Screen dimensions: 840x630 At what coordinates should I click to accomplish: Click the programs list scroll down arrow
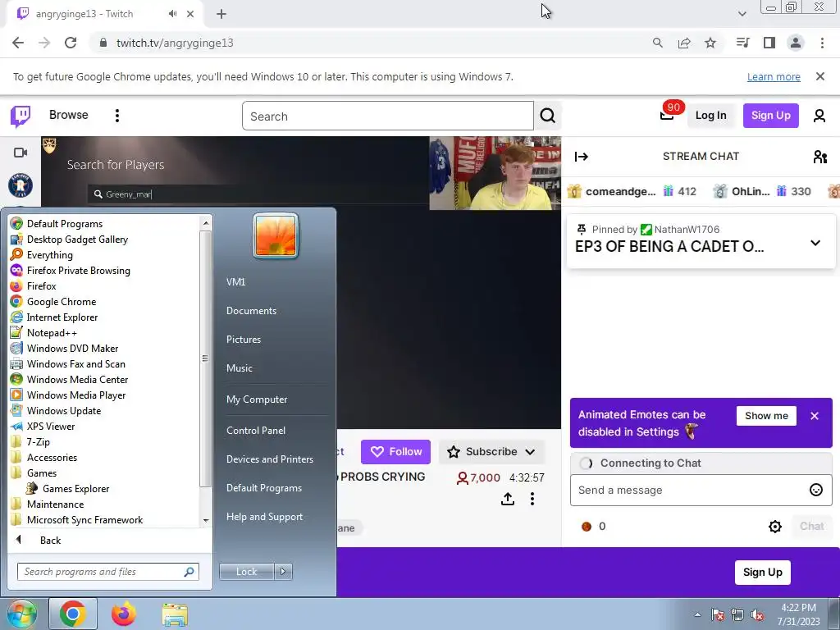(206, 520)
